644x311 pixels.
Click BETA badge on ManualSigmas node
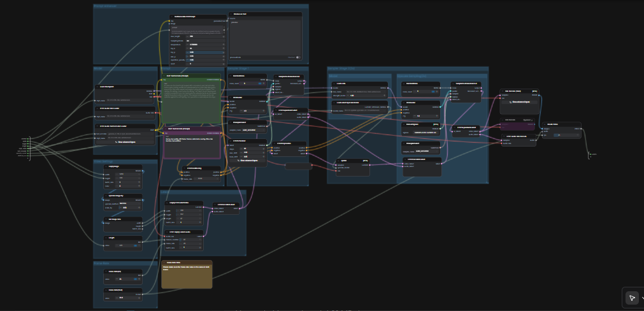tap(436, 124)
